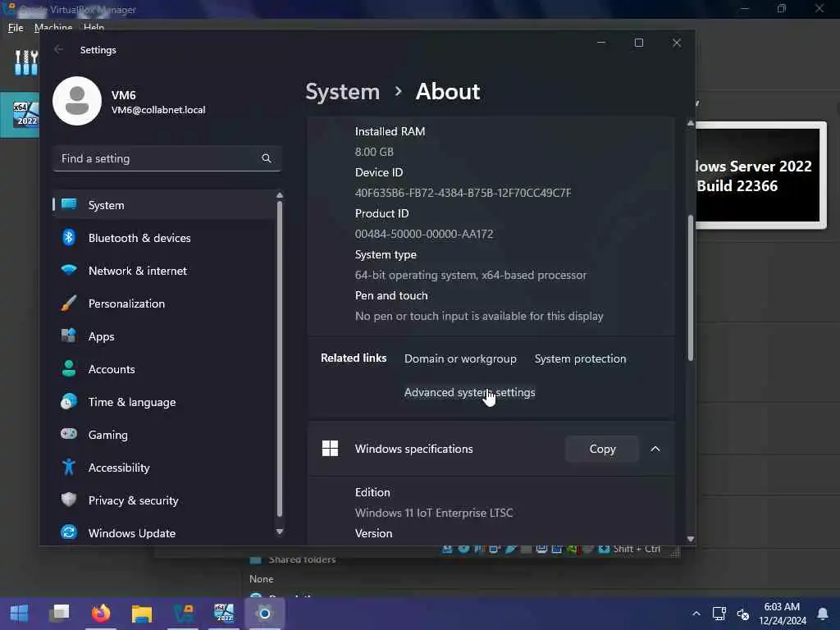Screen dimensions: 840x630
Task: Open Gaming settings
Action: 164,435
